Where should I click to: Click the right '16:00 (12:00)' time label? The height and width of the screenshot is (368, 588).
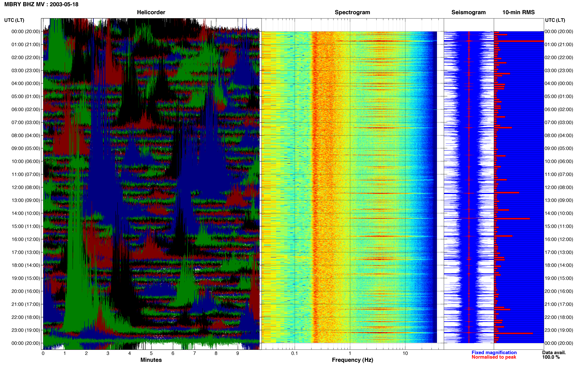coord(559,239)
